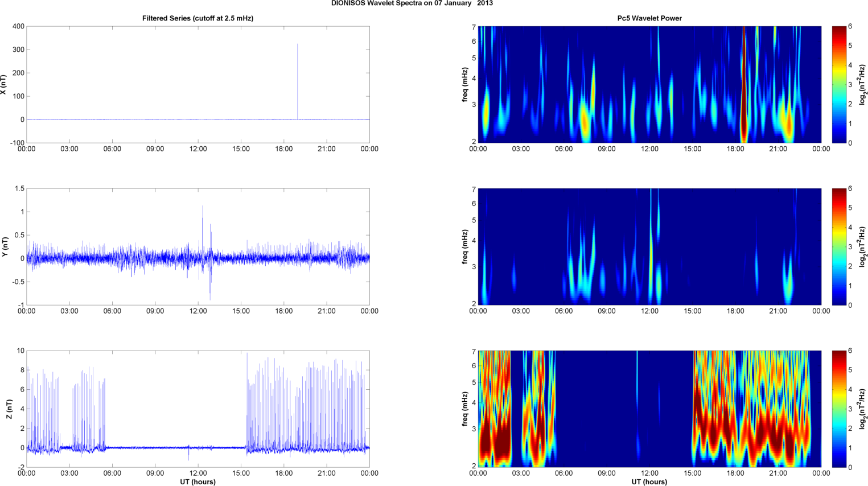
Task: Click 'UT (hours)' under the Z wavelet spectrum
Action: pyautogui.click(x=649, y=482)
